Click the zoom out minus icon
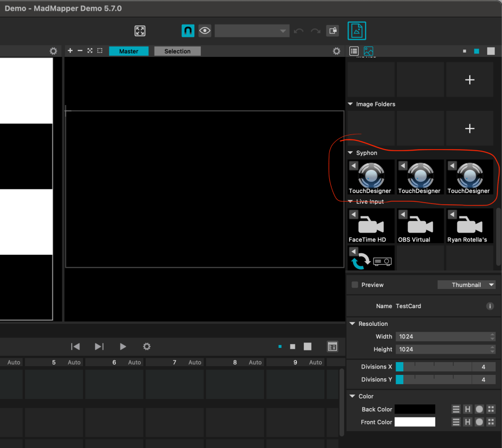502x448 pixels. tap(80, 51)
